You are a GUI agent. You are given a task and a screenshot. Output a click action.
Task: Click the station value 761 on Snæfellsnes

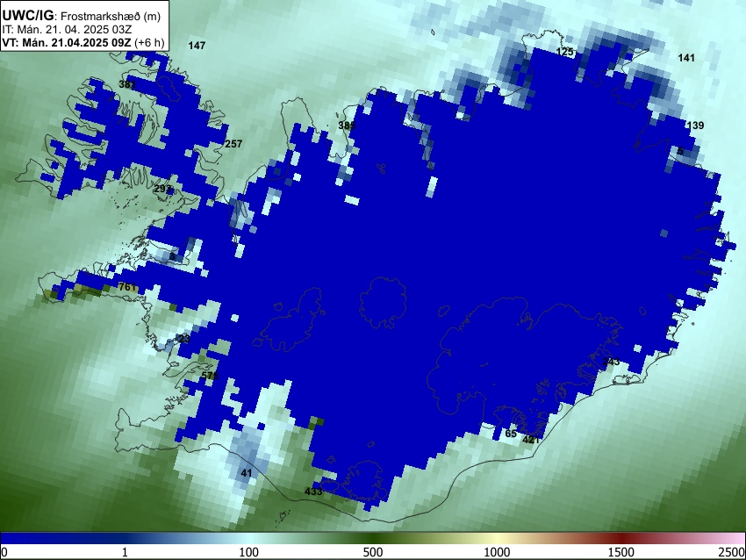pyautogui.click(x=127, y=287)
